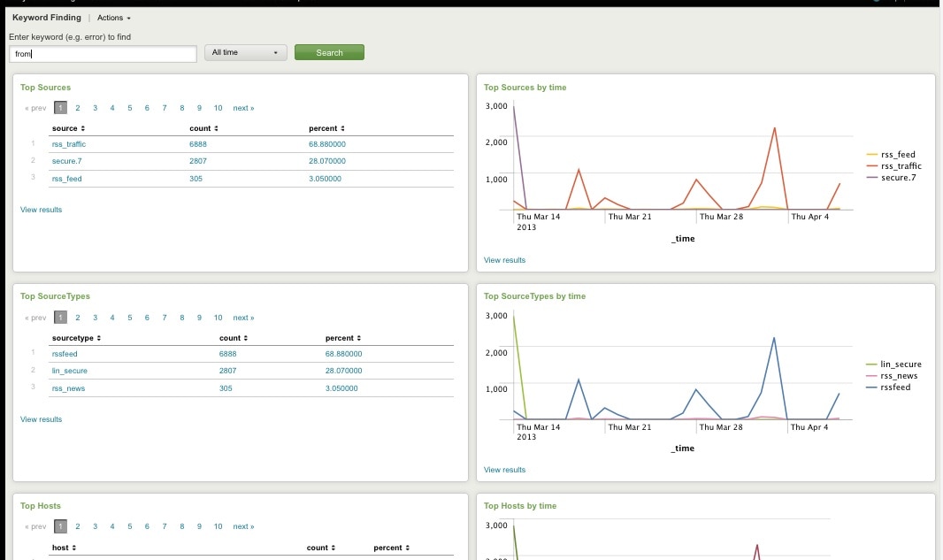Go to page 2 of Top Sources
This screenshot has width=943, height=560.
[78, 108]
